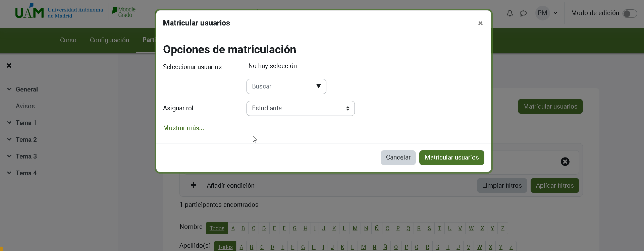This screenshot has height=251, width=644.
Task: Close the course index drawer
Action: (x=9, y=65)
